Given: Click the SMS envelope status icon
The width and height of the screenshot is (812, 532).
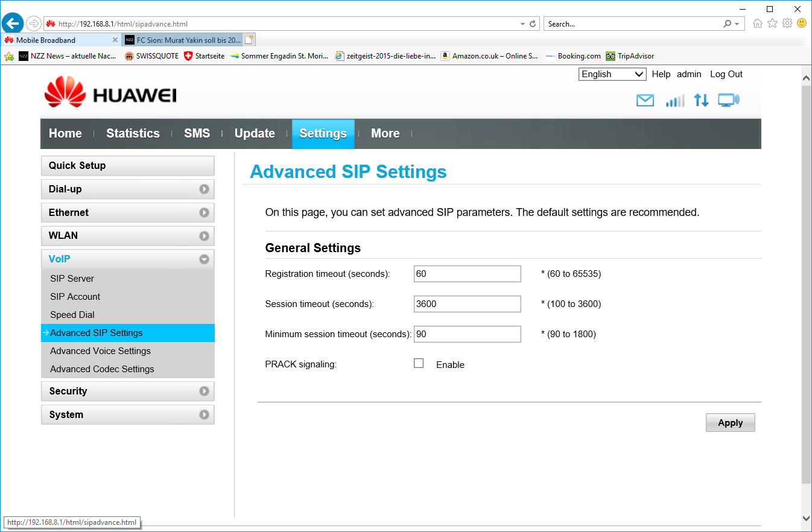Looking at the screenshot, I should 645,101.
